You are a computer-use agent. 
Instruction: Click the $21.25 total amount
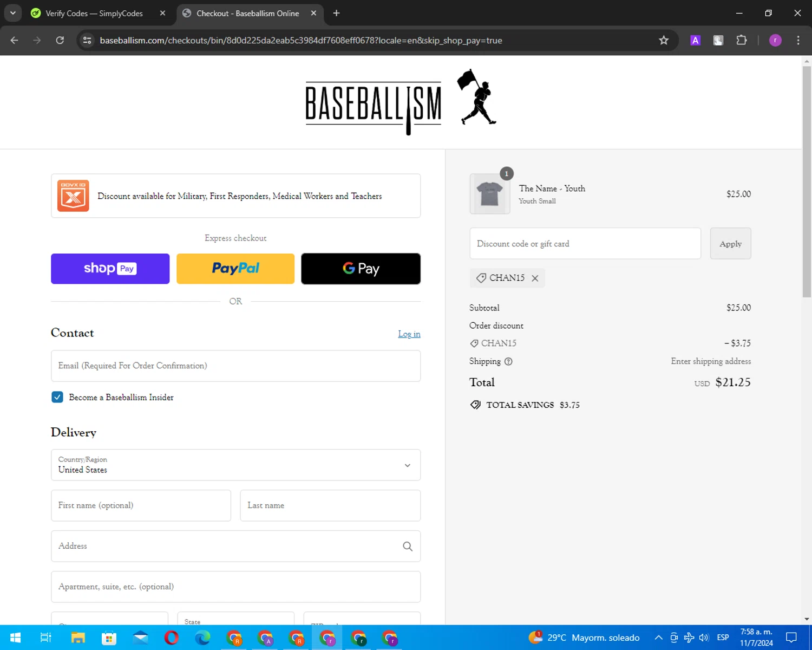733,382
